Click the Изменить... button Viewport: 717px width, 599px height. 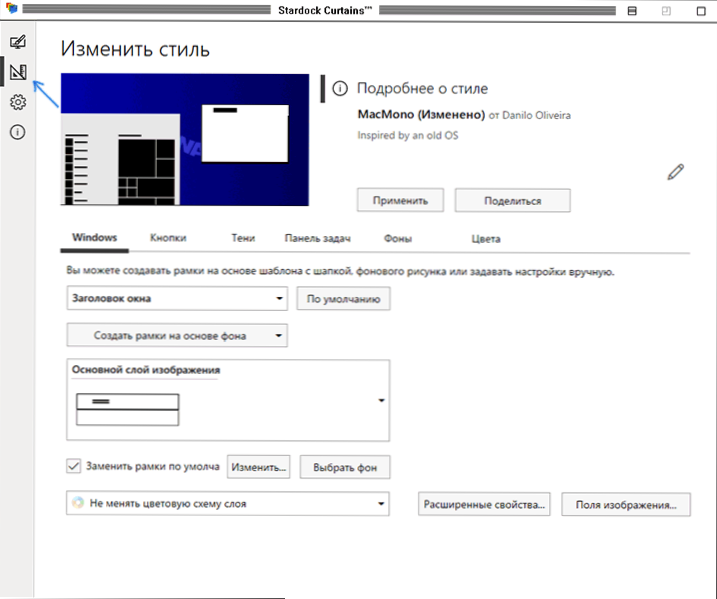coord(259,467)
